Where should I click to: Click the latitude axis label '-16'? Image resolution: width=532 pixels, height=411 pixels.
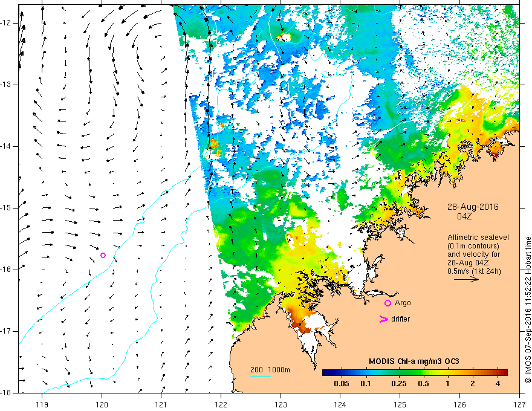point(6,270)
